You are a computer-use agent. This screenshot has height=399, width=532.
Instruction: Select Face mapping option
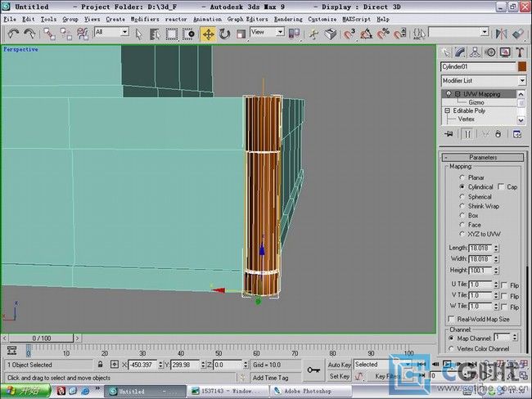click(x=462, y=224)
